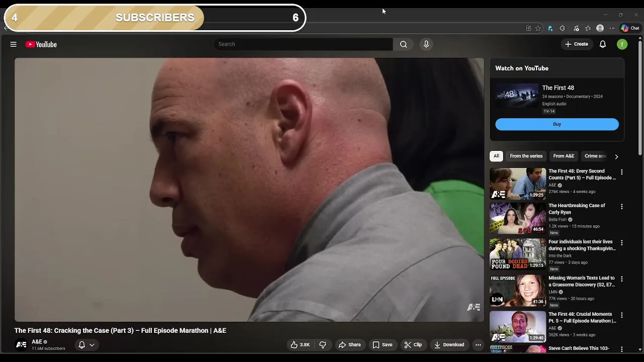This screenshot has width=644, height=362.
Task: Click '11.6M subscribers' text
Action: coord(48,348)
